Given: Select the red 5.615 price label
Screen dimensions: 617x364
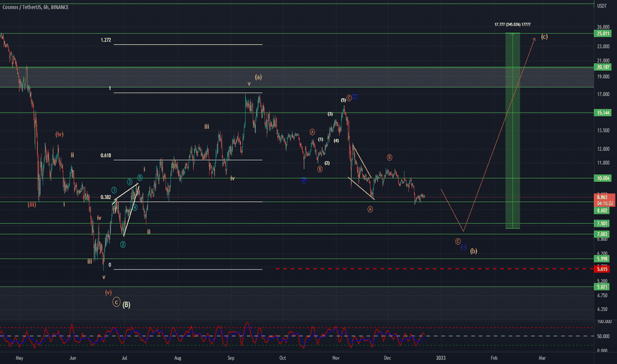Looking at the screenshot, I should (602, 269).
